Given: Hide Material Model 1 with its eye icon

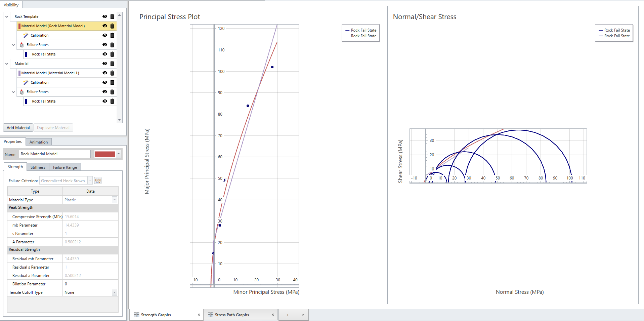Looking at the screenshot, I should coord(104,73).
